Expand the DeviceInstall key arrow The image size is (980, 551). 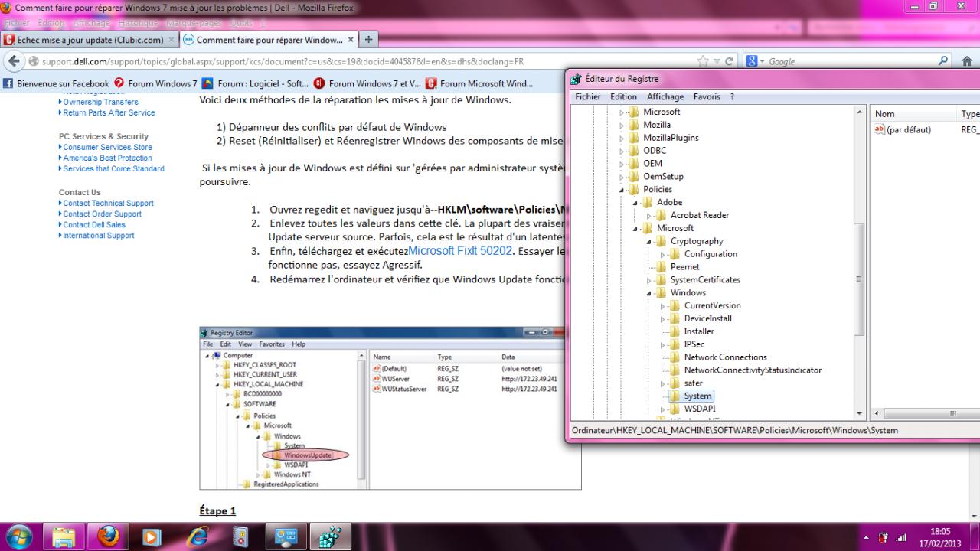[x=663, y=318]
